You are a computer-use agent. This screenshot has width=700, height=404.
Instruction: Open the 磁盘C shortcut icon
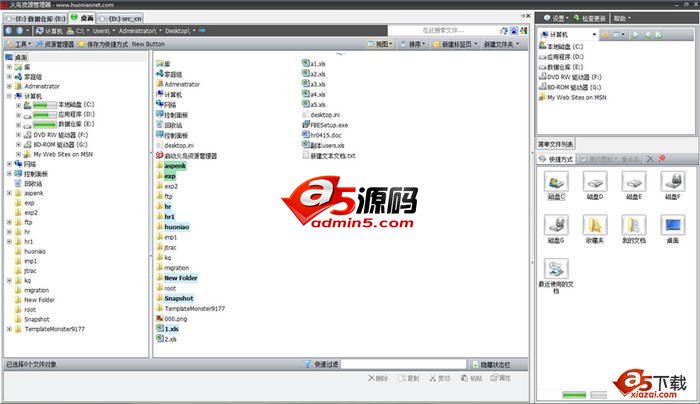556,182
